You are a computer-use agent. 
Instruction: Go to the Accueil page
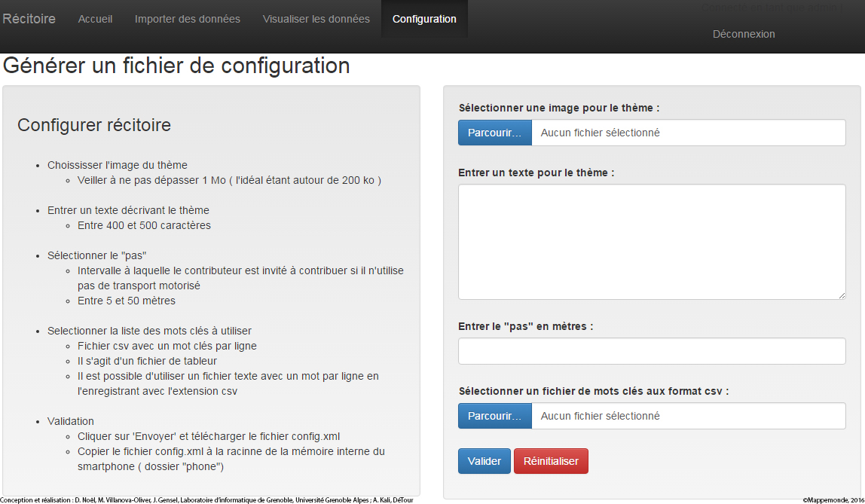pyautogui.click(x=95, y=19)
